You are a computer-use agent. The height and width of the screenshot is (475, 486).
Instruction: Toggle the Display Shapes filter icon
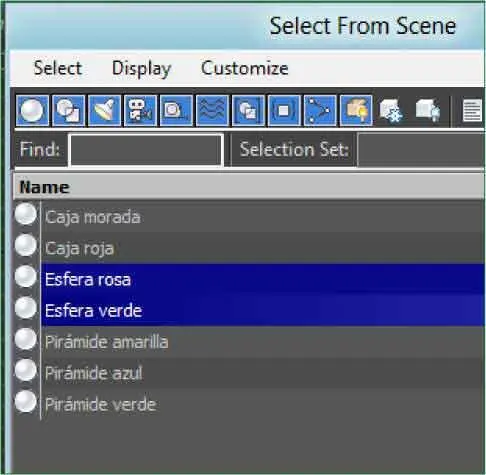[68, 111]
